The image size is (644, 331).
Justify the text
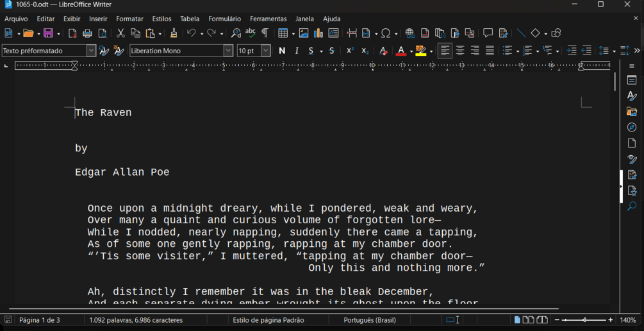490,51
